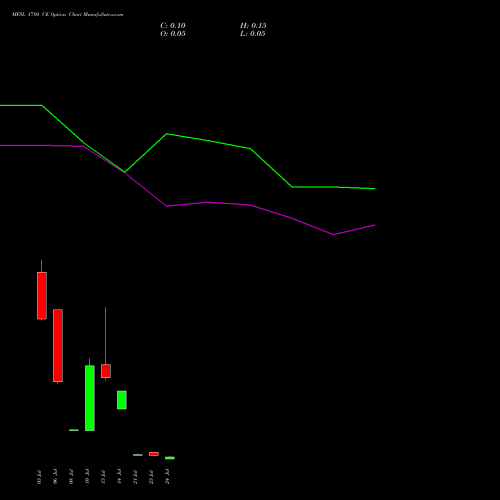Click the open value O: 0.05
500x500 pixels.
tap(173, 34)
